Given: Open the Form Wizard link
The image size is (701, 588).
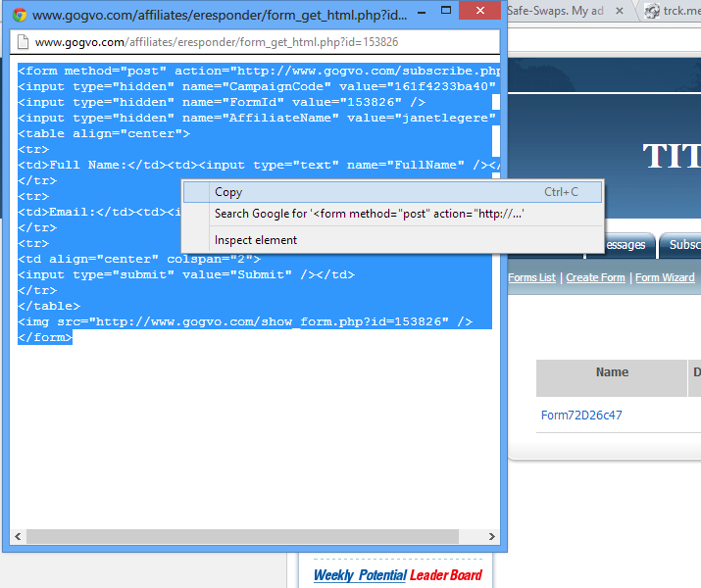Looking at the screenshot, I should point(665,277).
